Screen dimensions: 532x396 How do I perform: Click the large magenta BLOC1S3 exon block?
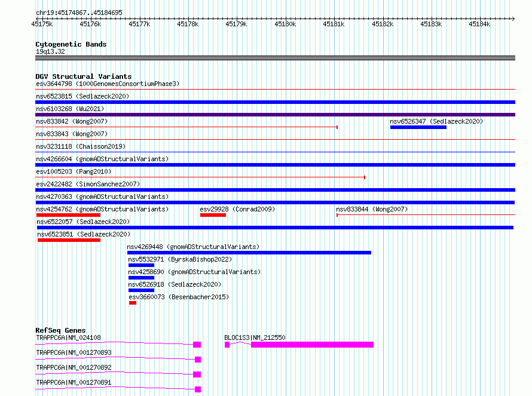tap(312, 345)
